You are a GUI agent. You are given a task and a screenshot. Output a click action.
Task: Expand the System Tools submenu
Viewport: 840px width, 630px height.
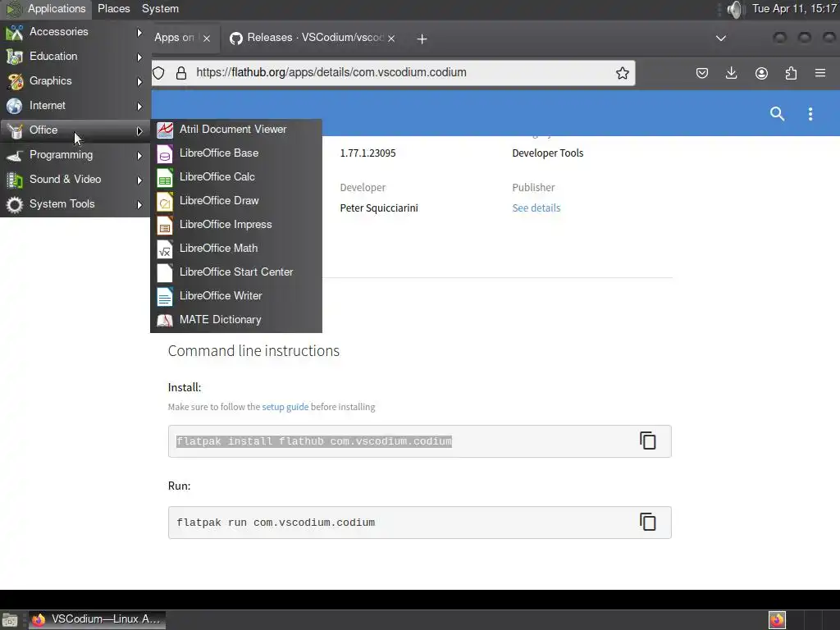75,204
